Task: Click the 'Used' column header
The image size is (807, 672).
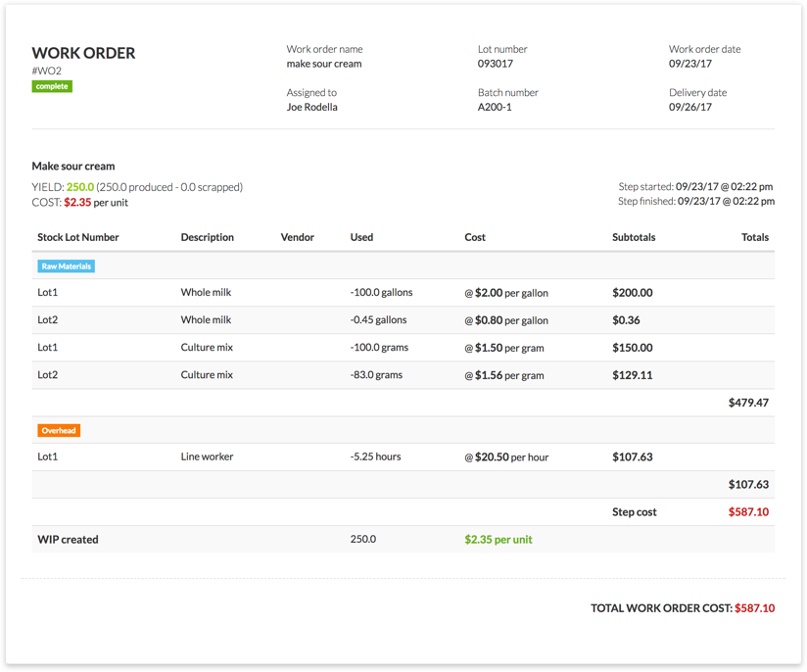Action: pyautogui.click(x=361, y=237)
